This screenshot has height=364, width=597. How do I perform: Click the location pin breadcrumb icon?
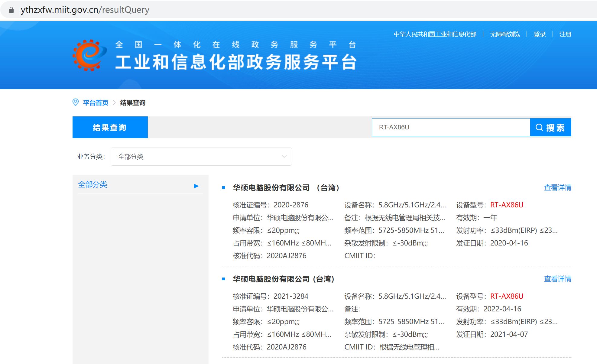(76, 102)
